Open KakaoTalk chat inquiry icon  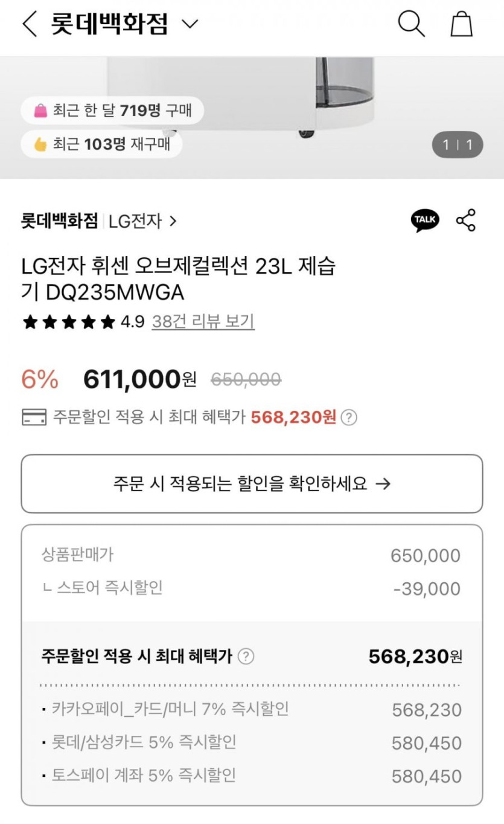coord(425,220)
